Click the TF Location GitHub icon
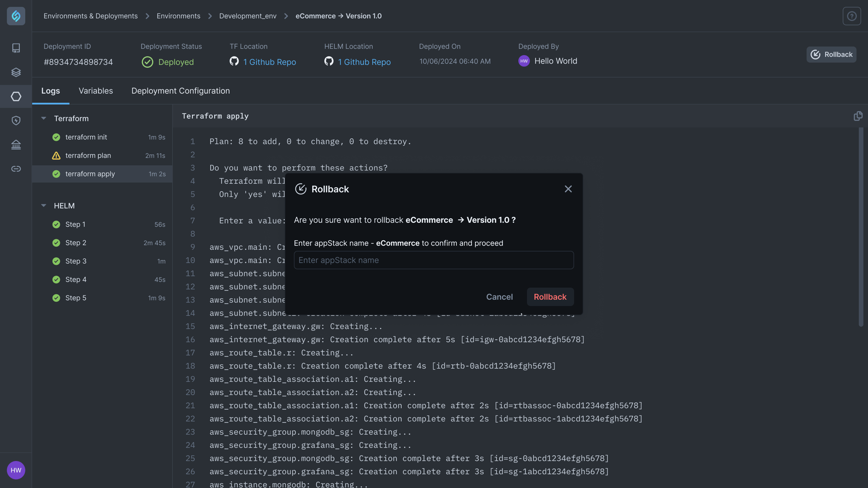 tap(234, 61)
